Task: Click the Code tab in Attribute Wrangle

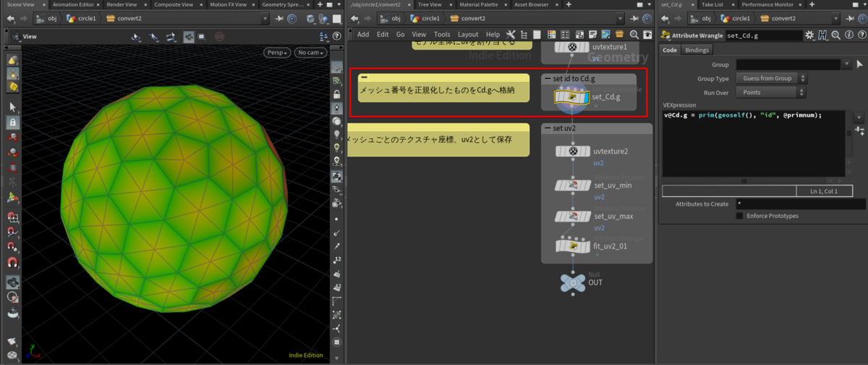Action: pyautogui.click(x=670, y=50)
